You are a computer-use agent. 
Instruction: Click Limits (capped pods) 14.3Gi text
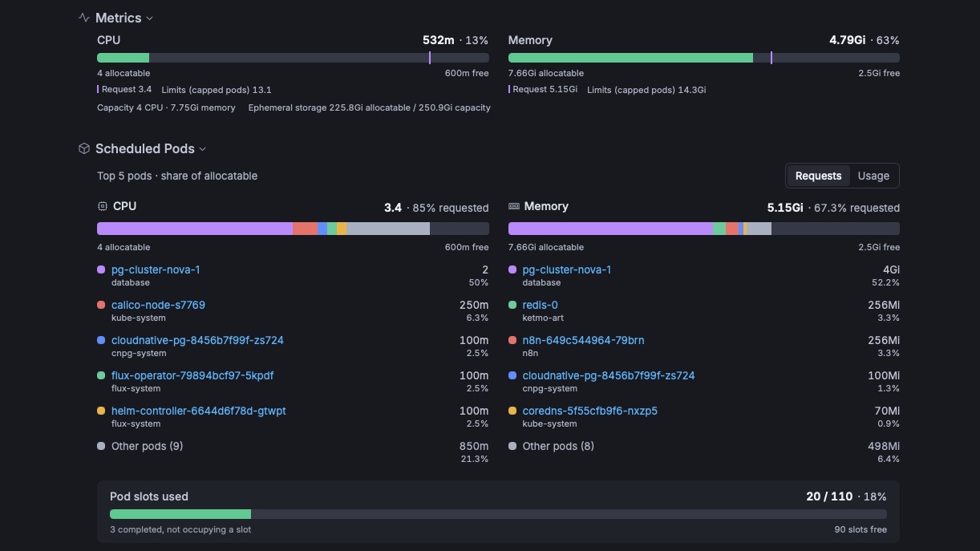[646, 90]
